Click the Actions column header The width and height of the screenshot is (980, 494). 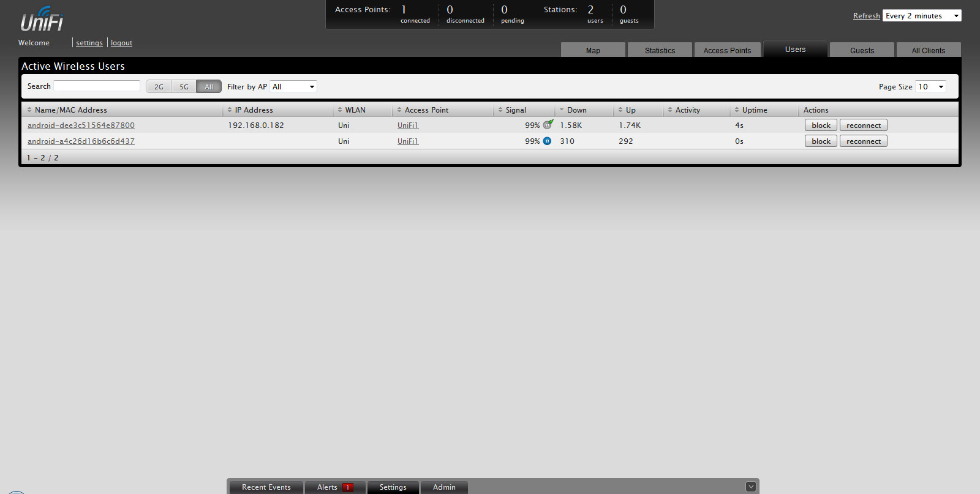click(816, 110)
